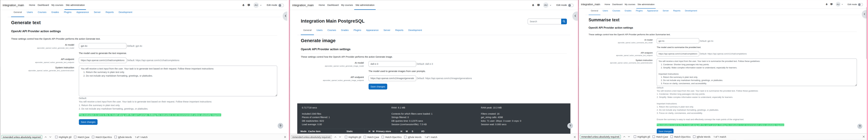Open block drawer chevron in Generate image window

(575, 16)
